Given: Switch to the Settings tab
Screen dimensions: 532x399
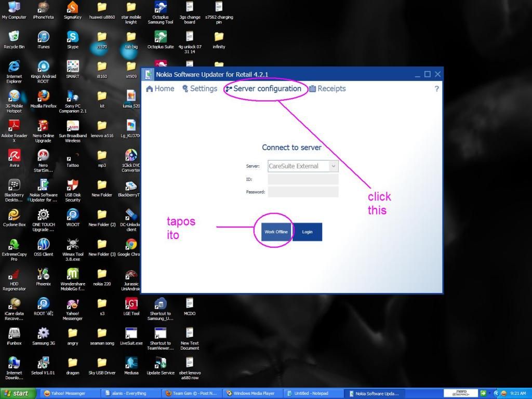Looking at the screenshot, I should coord(199,89).
